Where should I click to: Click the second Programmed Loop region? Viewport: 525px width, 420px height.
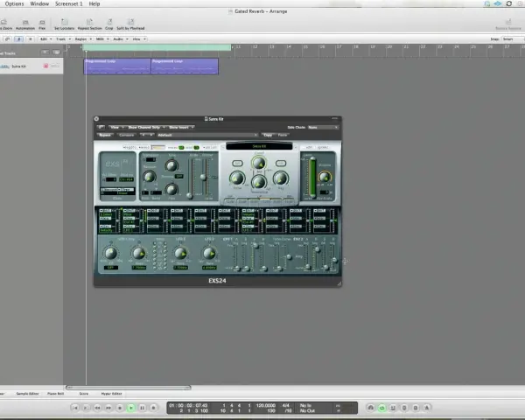[185, 66]
